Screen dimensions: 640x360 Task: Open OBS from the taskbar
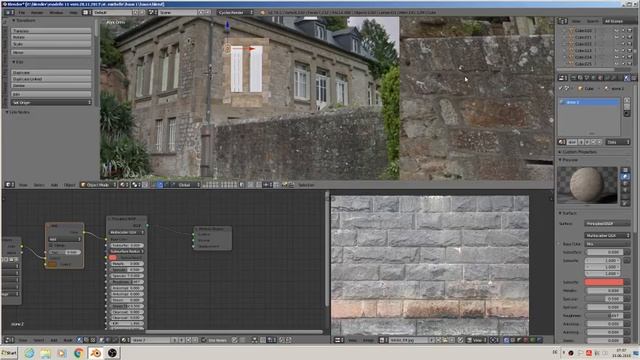click(x=112, y=353)
